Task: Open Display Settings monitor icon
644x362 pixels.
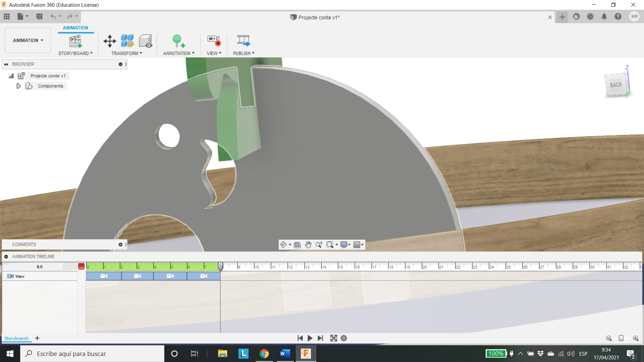Action: tap(344, 245)
